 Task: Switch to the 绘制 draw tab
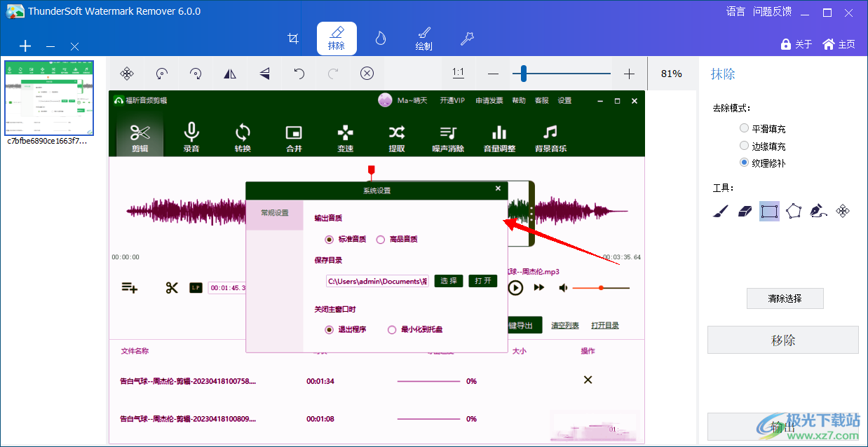click(x=423, y=39)
